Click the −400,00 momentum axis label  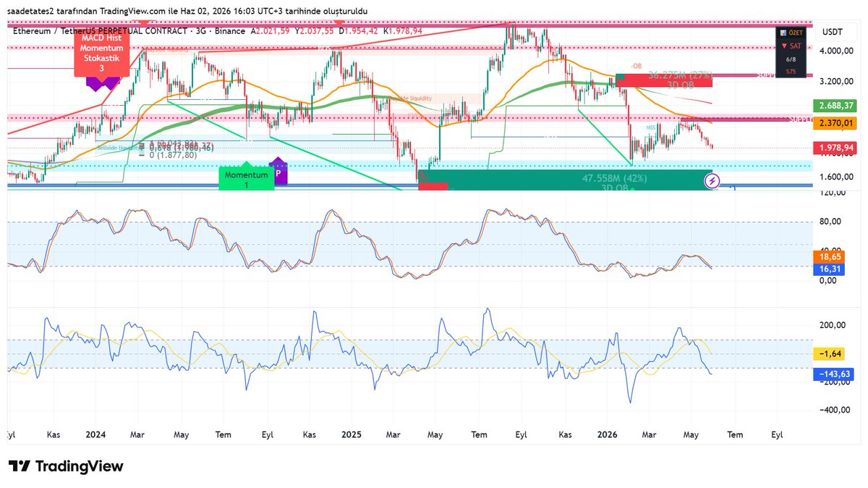pos(833,410)
